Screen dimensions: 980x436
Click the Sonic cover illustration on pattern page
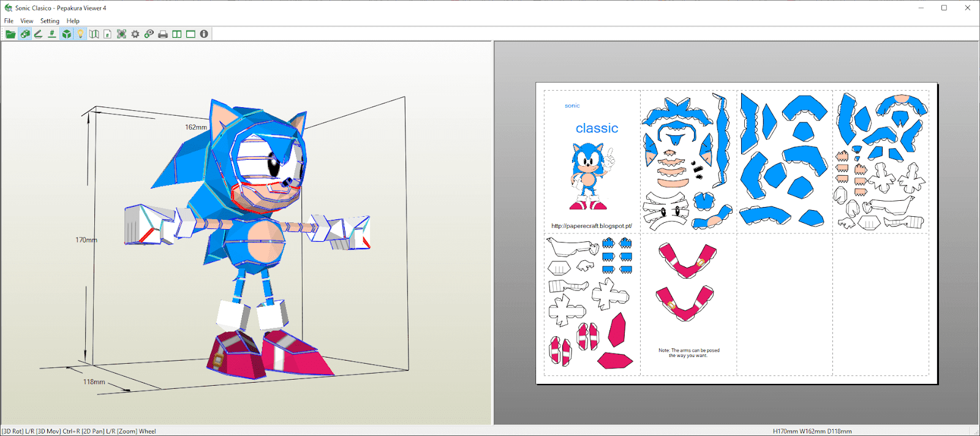(x=590, y=176)
